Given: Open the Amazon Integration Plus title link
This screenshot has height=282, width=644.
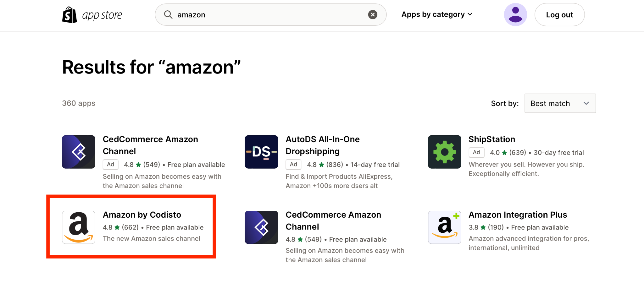Looking at the screenshot, I should tap(518, 215).
